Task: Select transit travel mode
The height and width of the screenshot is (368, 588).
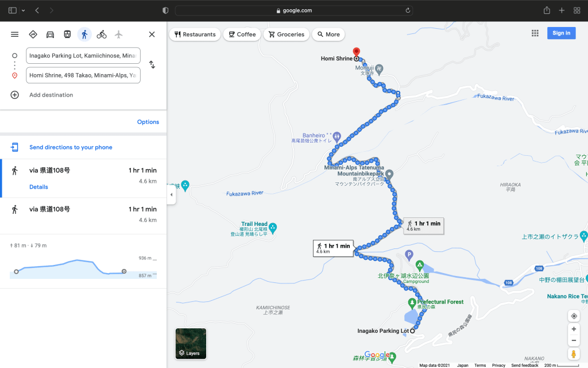Action: pos(67,34)
